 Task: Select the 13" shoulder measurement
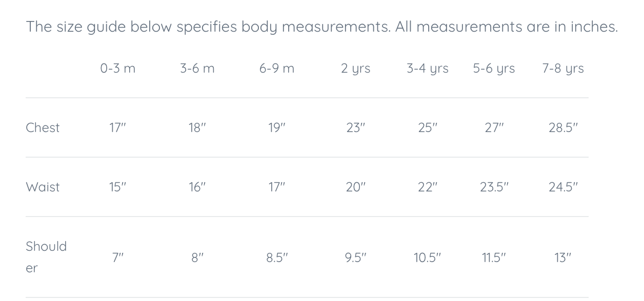click(x=563, y=258)
